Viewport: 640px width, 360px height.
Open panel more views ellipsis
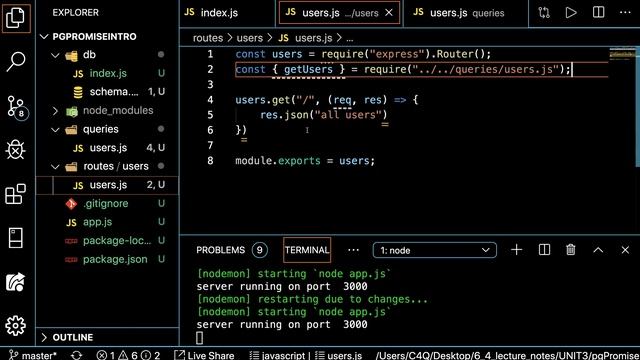point(353,250)
